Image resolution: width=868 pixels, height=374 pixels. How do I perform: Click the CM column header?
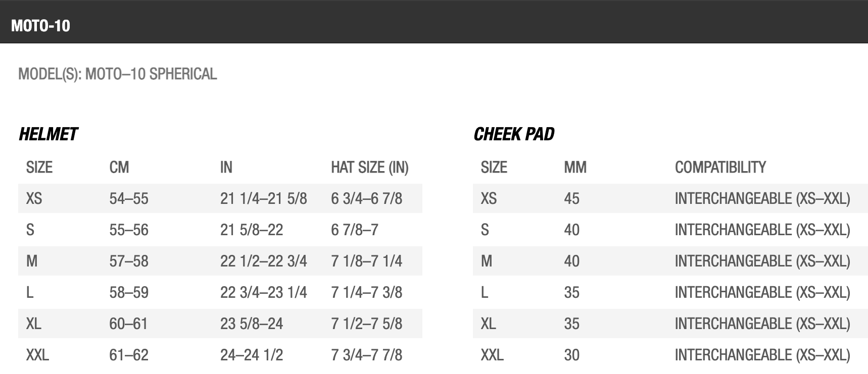[x=119, y=168]
